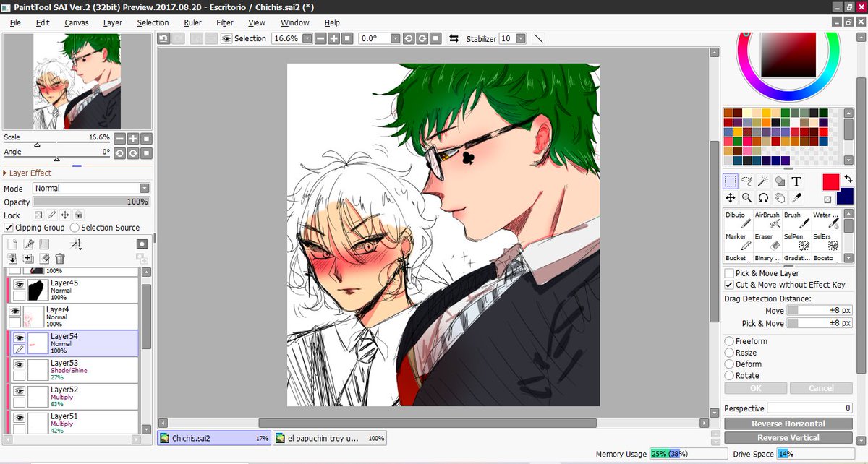Select the Eyedropper color picker tool
This screenshot has height=464, width=868.
tap(796, 197)
